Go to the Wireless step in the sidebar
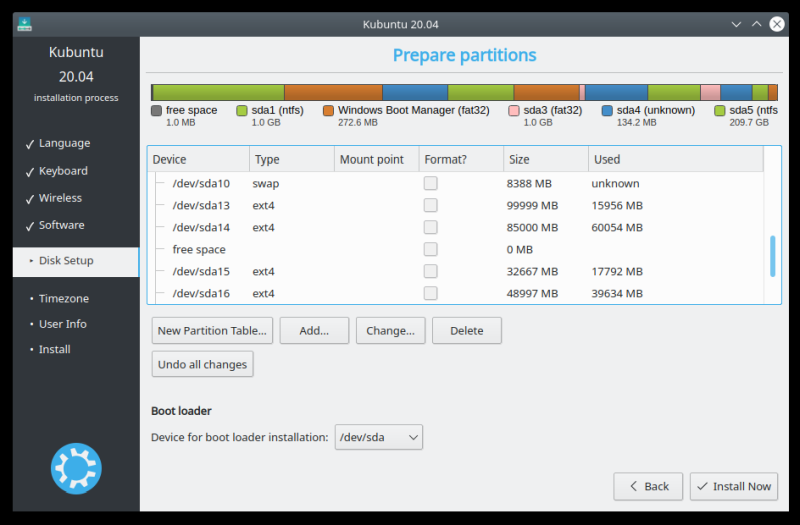Viewport: 800px width, 525px height. 60,198
